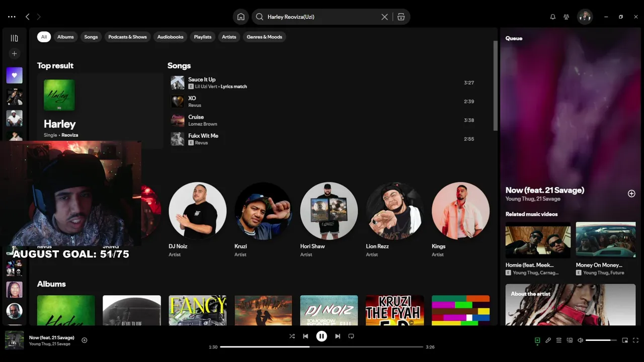
Task: Toggle shuffle playback
Action: [292, 336]
